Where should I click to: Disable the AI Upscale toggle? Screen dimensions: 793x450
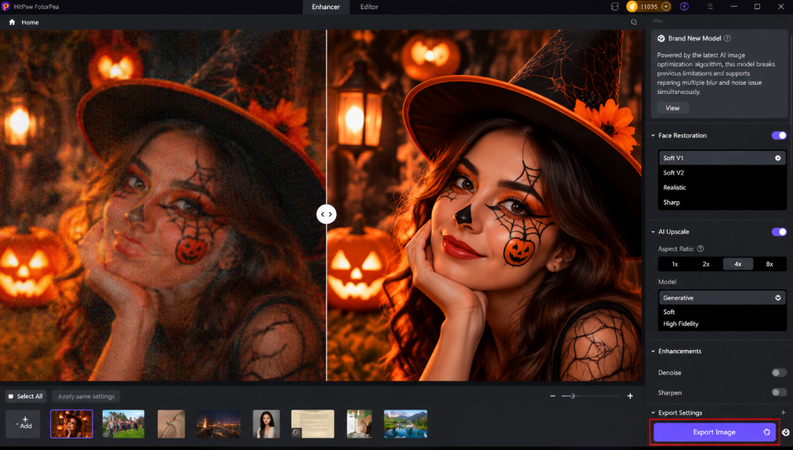pos(779,232)
